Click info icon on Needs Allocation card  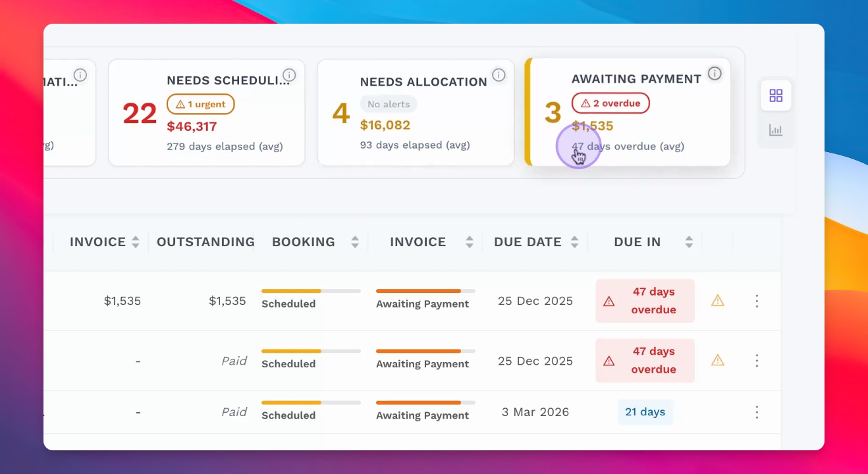pos(499,74)
